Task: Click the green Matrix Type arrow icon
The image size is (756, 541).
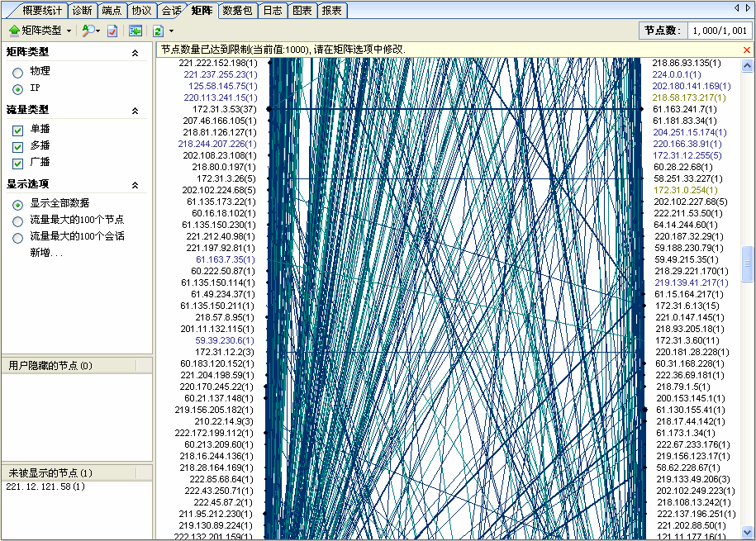Action: (13, 31)
